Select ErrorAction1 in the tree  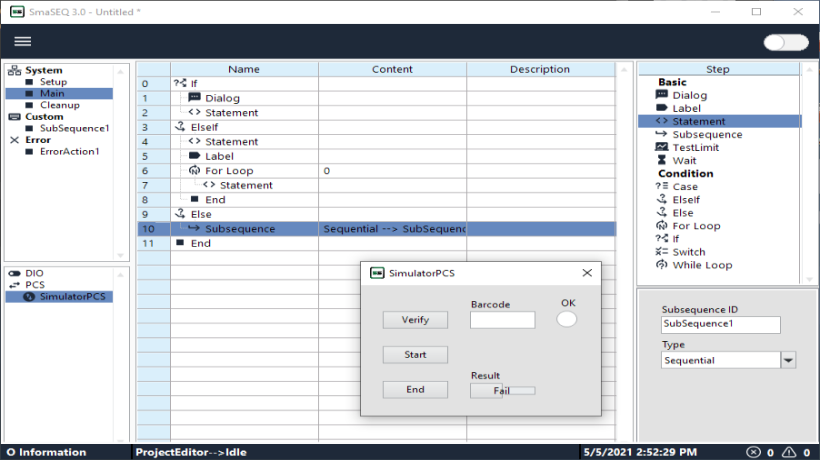point(69,152)
